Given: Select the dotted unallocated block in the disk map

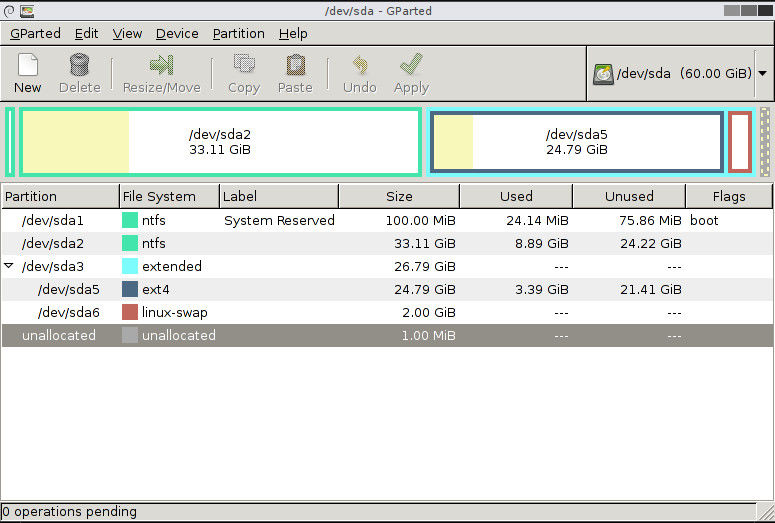Looking at the screenshot, I should click(x=765, y=142).
